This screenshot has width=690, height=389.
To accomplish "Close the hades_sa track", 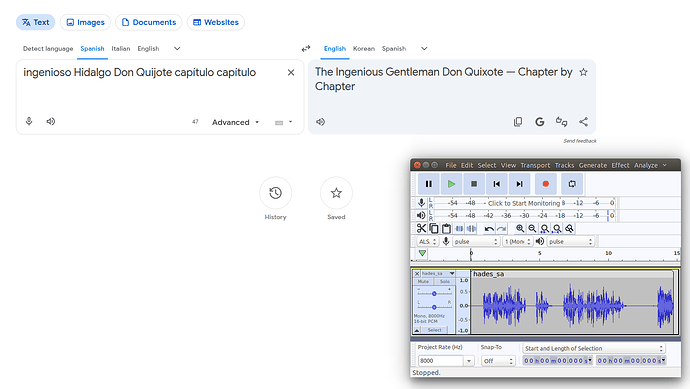I will 417,274.
